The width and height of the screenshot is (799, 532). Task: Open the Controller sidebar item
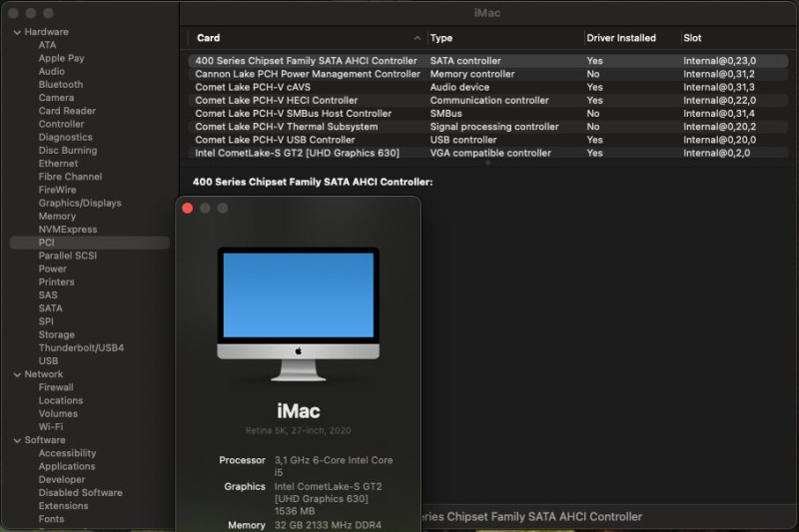(x=61, y=124)
